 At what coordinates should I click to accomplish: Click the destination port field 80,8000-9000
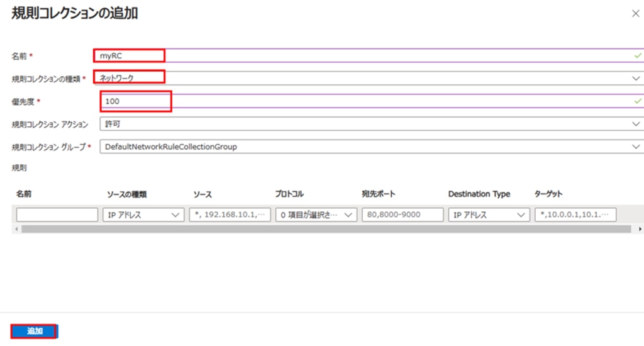coord(402,215)
